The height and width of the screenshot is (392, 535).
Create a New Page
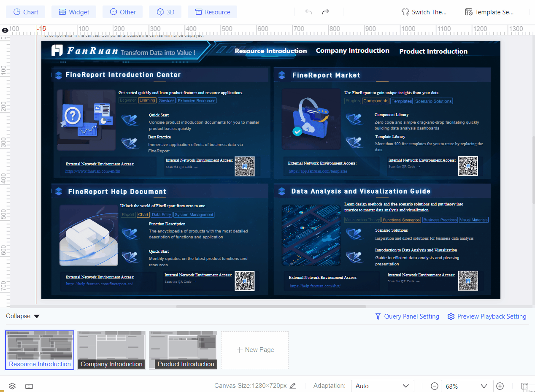[254, 350]
